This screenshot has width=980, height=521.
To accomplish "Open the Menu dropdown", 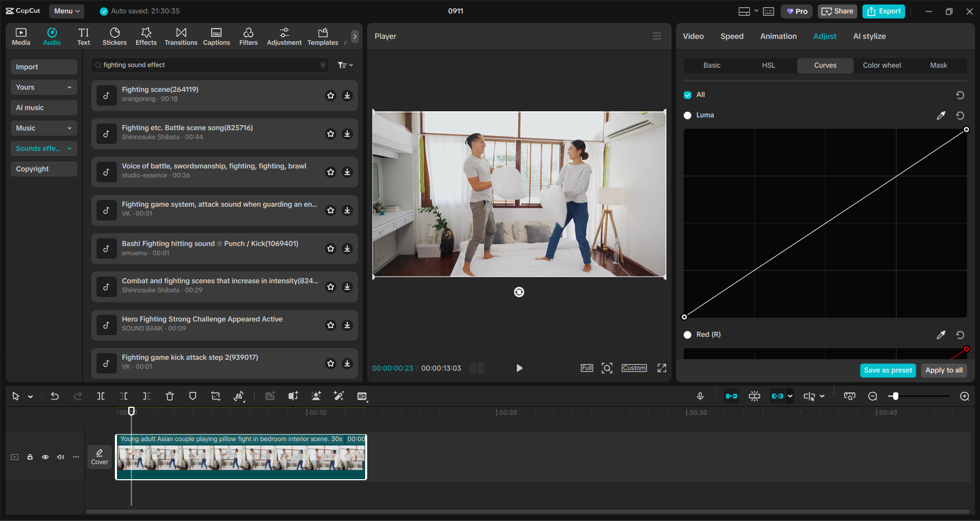I will pyautogui.click(x=66, y=11).
